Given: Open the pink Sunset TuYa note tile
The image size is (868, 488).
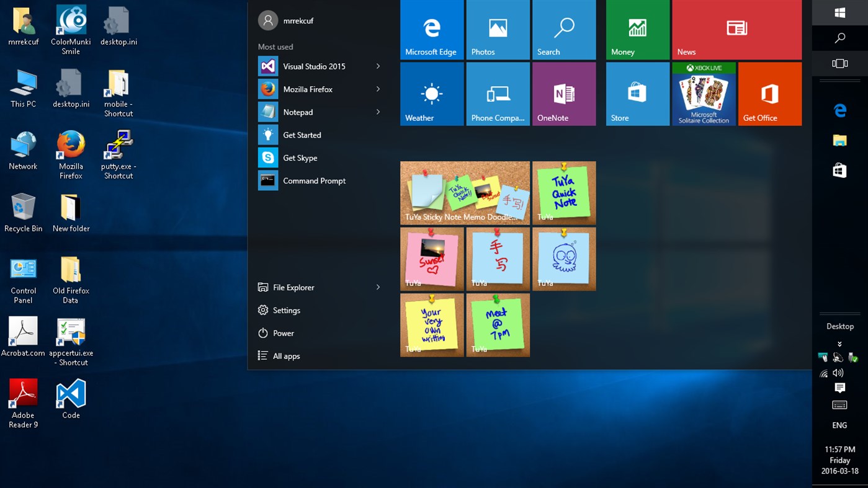Looking at the screenshot, I should click(x=432, y=259).
